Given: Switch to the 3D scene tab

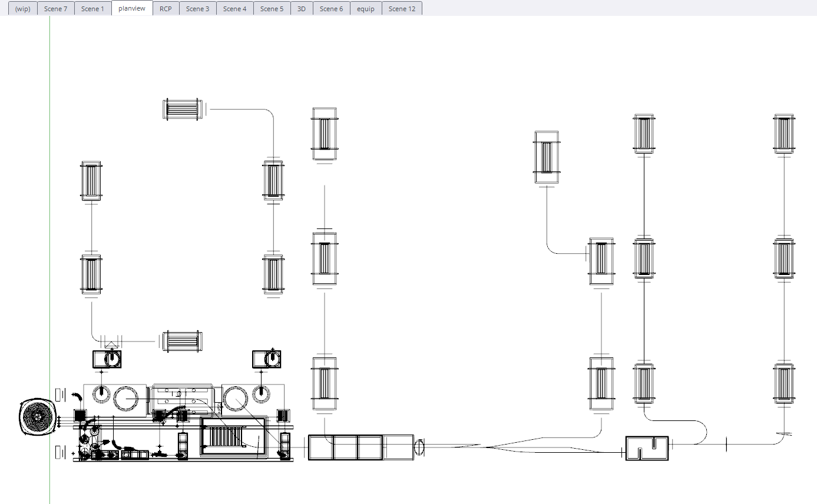Looking at the screenshot, I should (302, 8).
